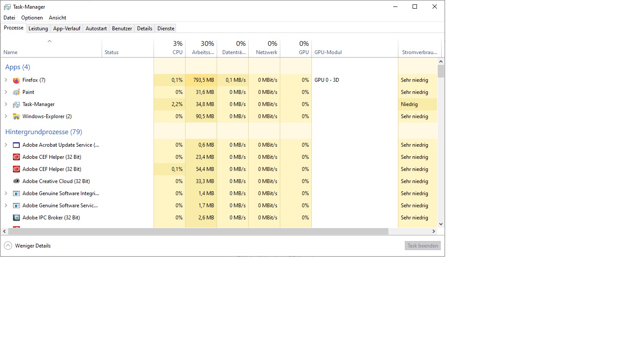Click the vertical scrollbar thumb

point(441,71)
